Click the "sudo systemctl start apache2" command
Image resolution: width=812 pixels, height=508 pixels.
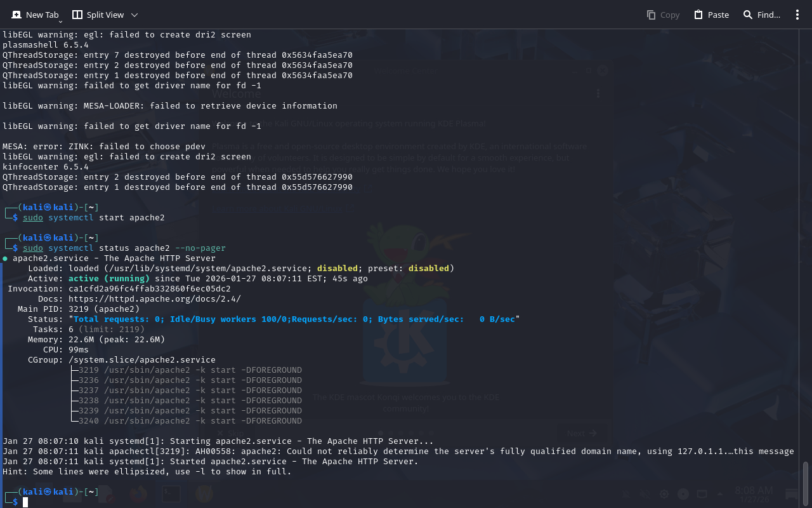pos(93,218)
